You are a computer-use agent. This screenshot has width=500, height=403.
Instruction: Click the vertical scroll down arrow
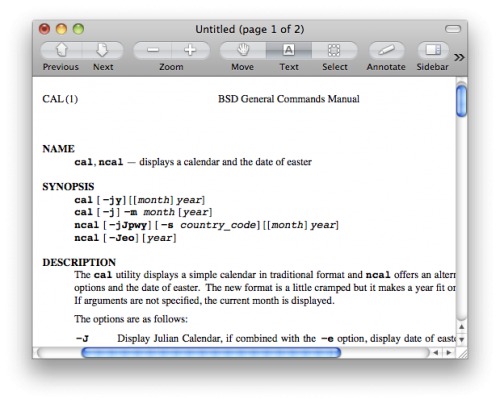click(x=462, y=340)
